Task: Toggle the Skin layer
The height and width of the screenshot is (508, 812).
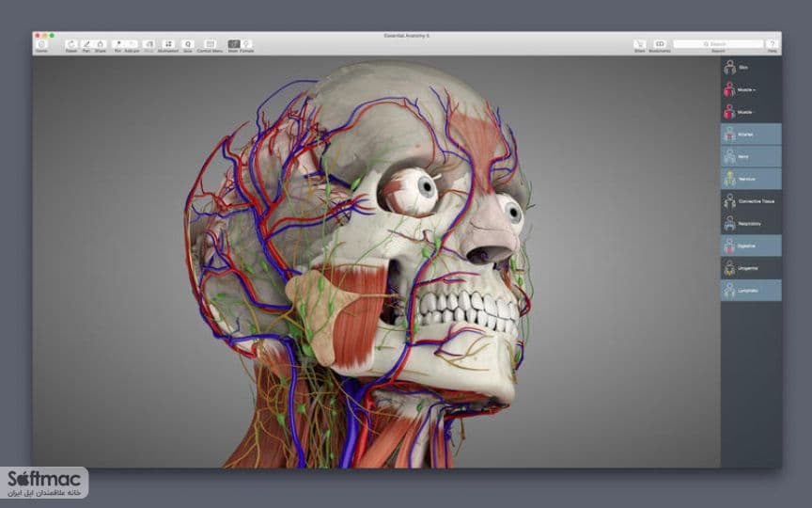Action: 751,68
